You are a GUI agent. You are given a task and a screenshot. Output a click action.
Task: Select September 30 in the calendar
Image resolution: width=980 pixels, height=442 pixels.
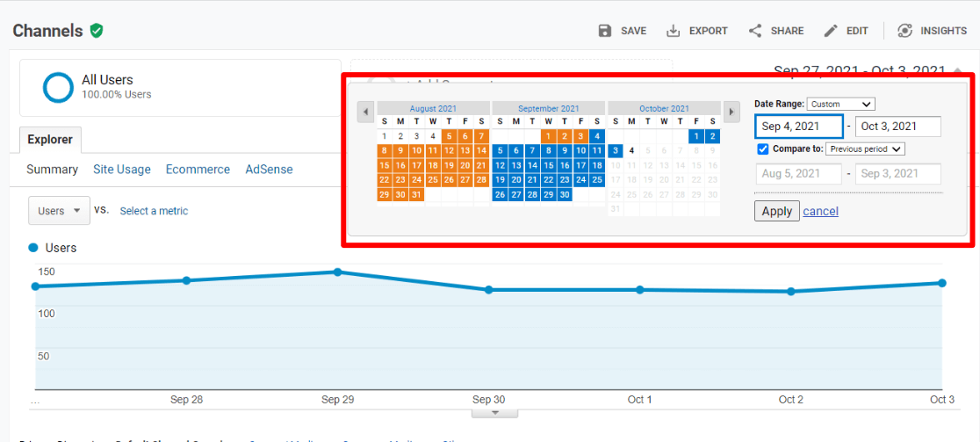click(x=565, y=195)
